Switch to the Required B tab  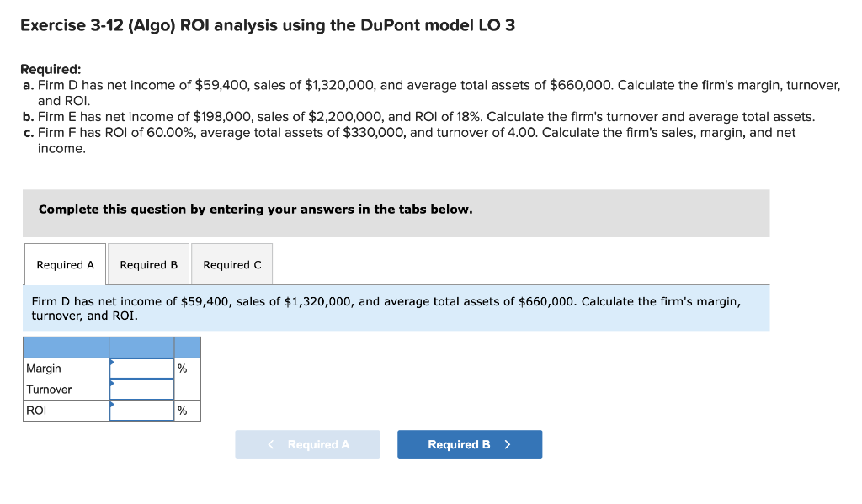[148, 263]
